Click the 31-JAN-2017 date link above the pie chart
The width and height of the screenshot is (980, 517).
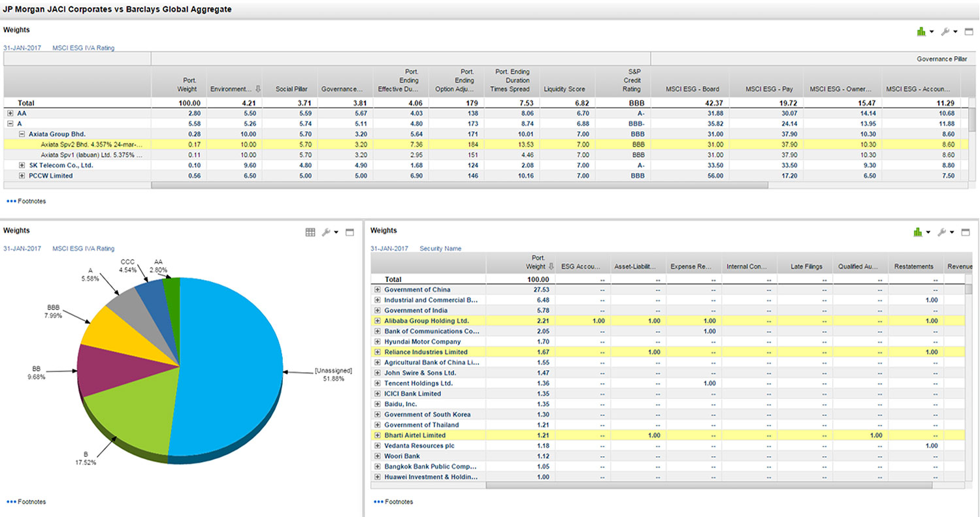(x=22, y=249)
